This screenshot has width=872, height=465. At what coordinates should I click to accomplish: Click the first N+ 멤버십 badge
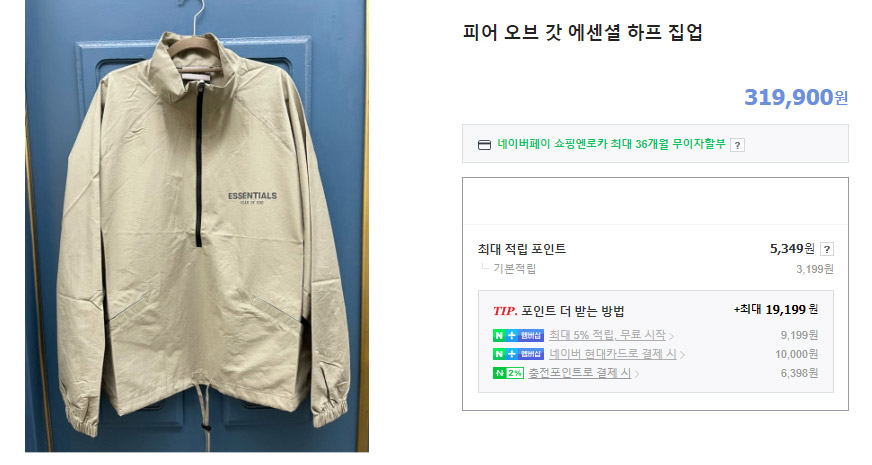[x=518, y=335]
